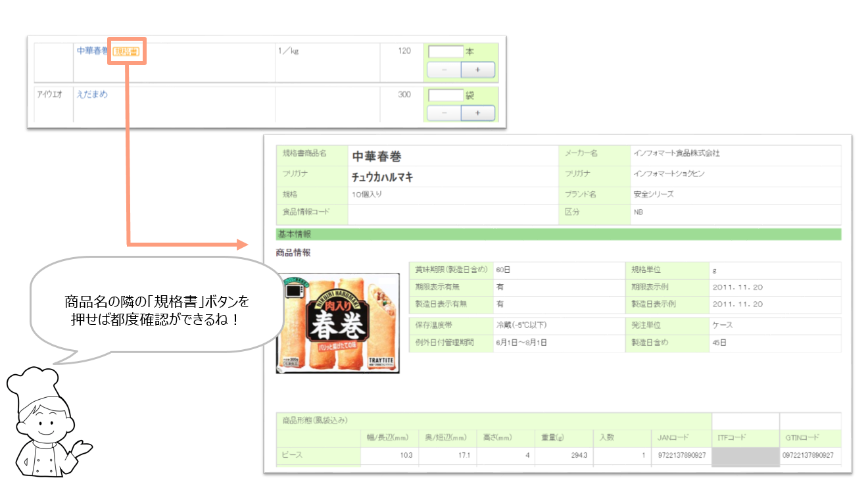This screenshot has width=868, height=482.
Task: Open the 中華春巻 product link
Action: tap(93, 51)
